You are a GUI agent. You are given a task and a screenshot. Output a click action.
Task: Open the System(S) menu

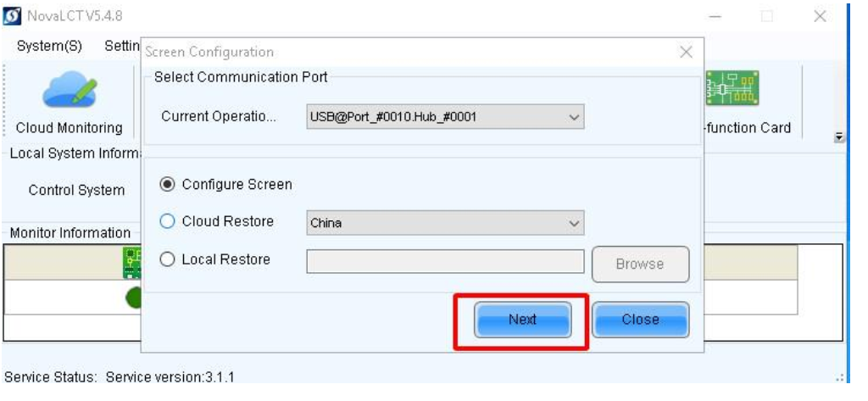click(49, 46)
